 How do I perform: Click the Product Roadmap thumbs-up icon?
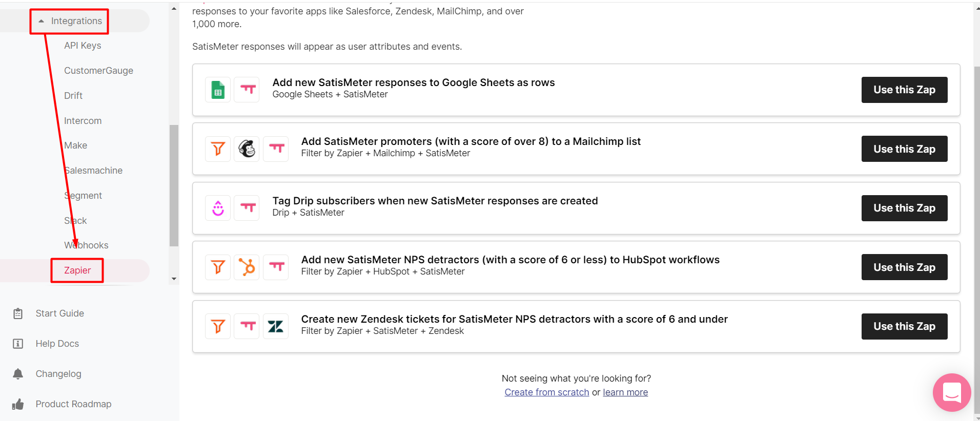(x=18, y=404)
